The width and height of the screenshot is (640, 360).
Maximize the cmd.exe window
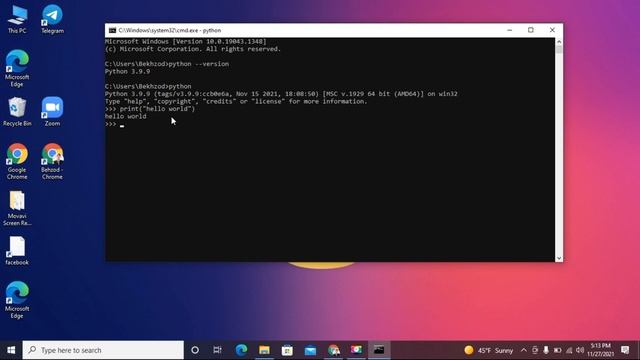coord(531,30)
